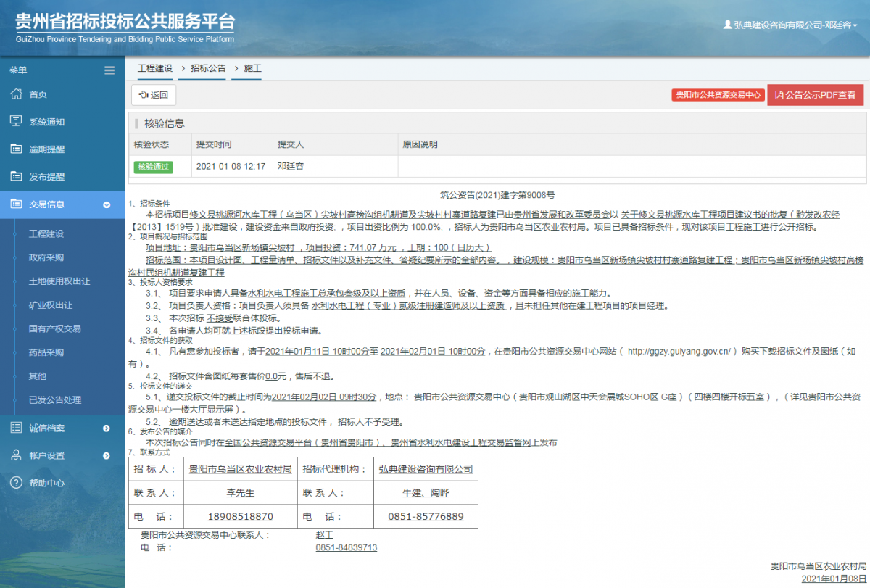Select 政府采购 submenu item
Viewport: 870px width, 588px height.
pyautogui.click(x=46, y=257)
